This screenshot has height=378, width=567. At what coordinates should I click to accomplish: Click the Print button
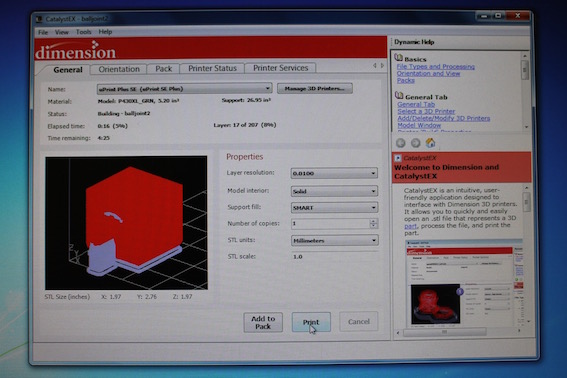(x=311, y=322)
